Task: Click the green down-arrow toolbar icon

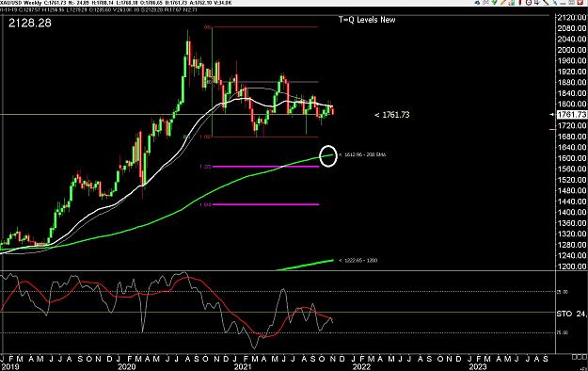Action: (x=494, y=2)
